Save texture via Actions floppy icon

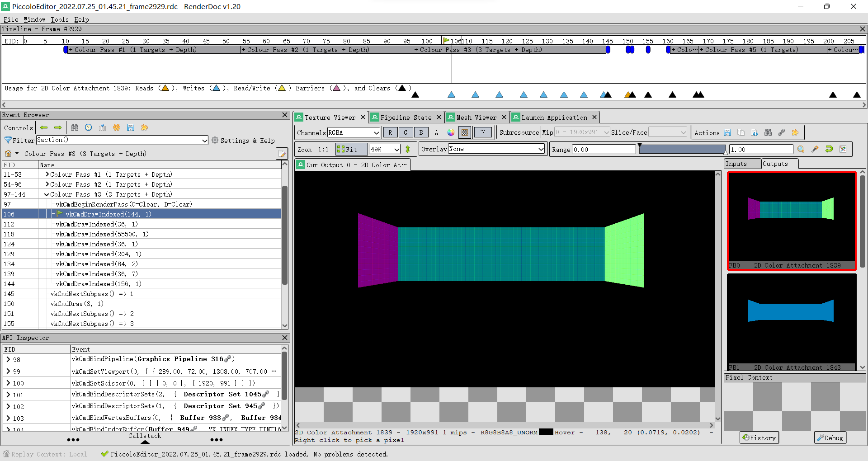click(x=727, y=132)
